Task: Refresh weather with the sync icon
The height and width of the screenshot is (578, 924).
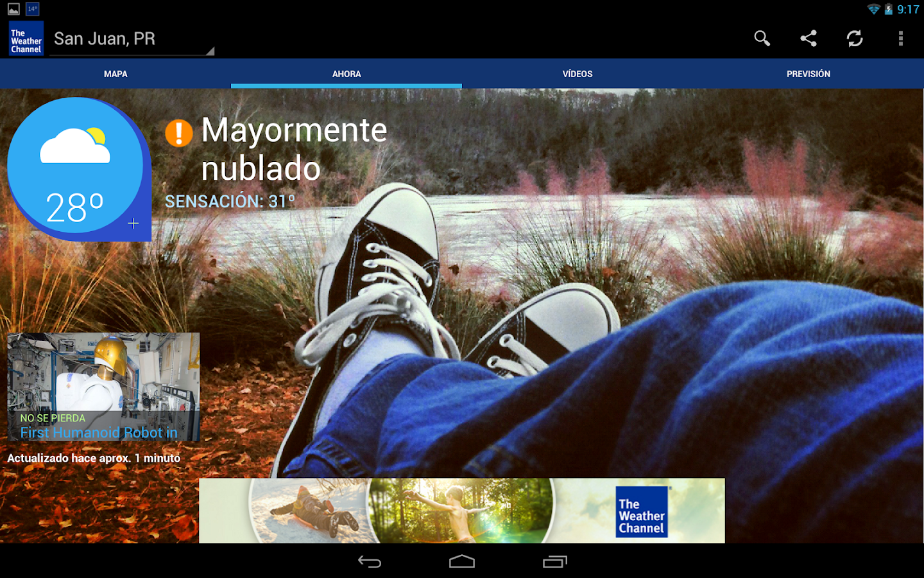Action: coord(855,39)
